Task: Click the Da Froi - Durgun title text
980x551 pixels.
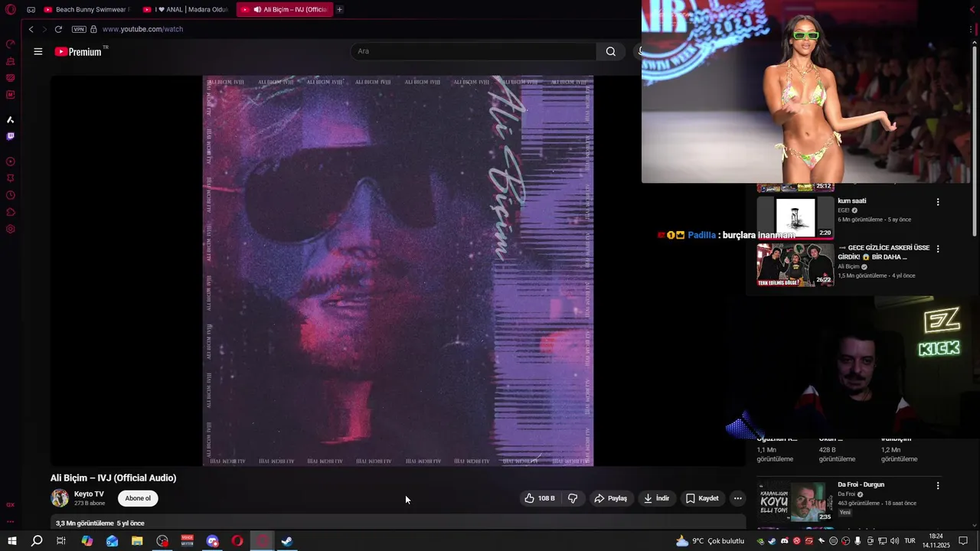Action: 861,484
